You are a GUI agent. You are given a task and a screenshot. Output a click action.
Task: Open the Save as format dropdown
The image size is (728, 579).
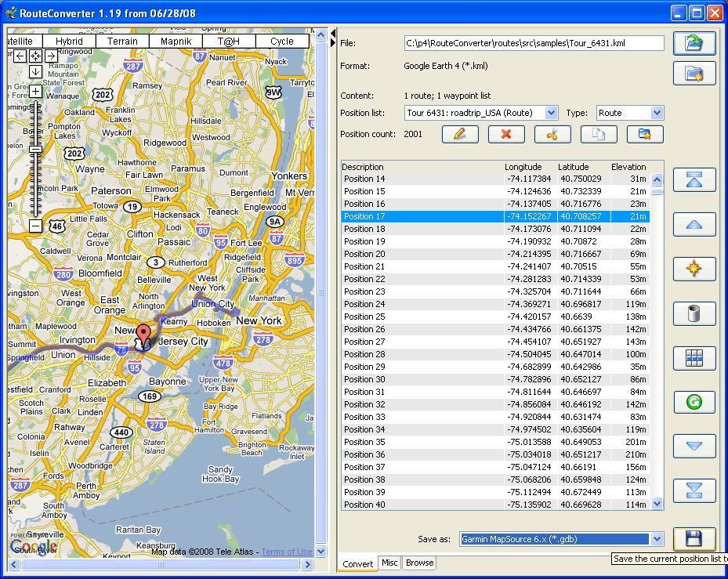pyautogui.click(x=657, y=539)
